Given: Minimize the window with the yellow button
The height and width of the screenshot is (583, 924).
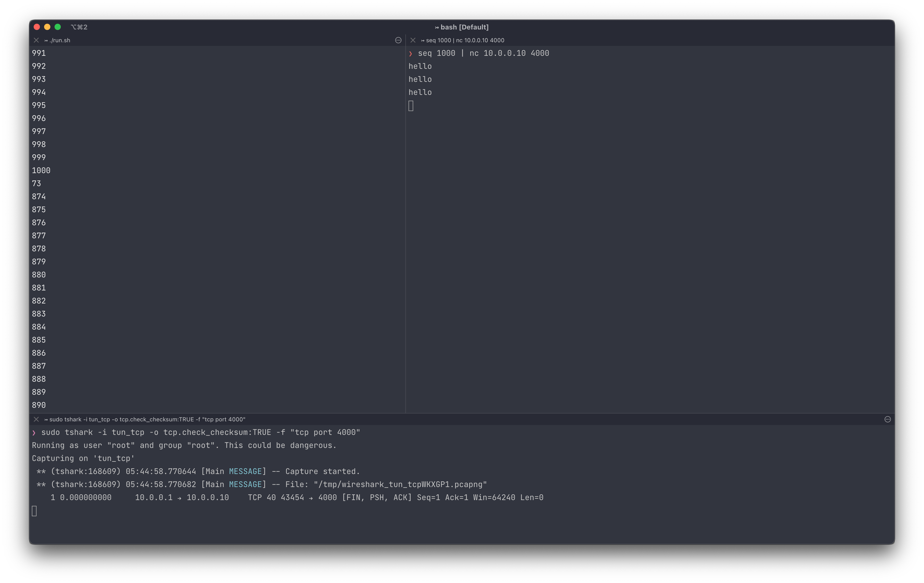Looking at the screenshot, I should [47, 27].
